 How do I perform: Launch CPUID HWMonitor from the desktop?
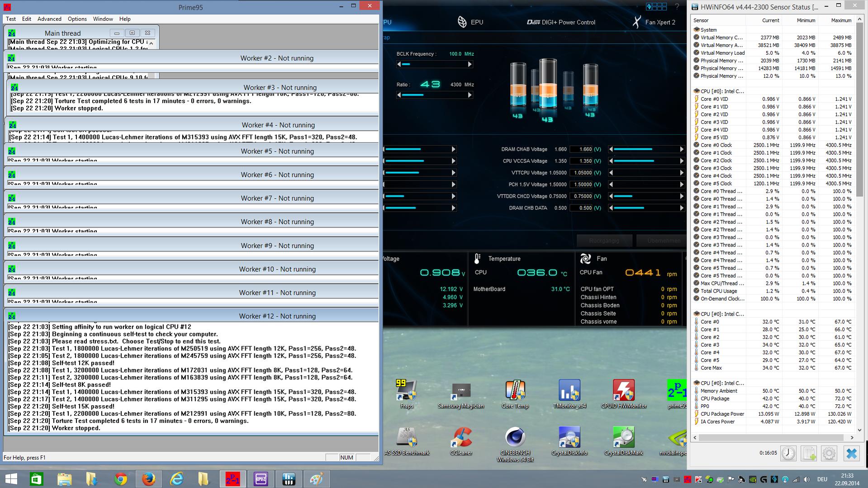coord(624,393)
